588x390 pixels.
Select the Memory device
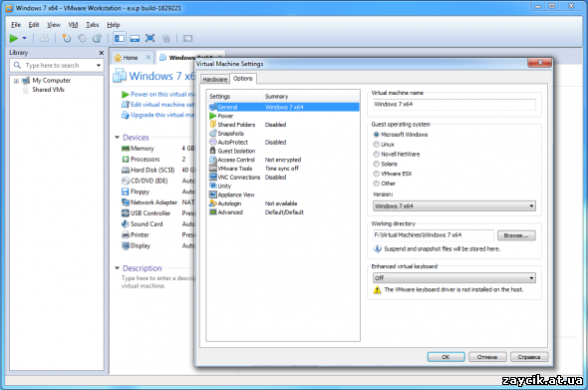click(143, 149)
